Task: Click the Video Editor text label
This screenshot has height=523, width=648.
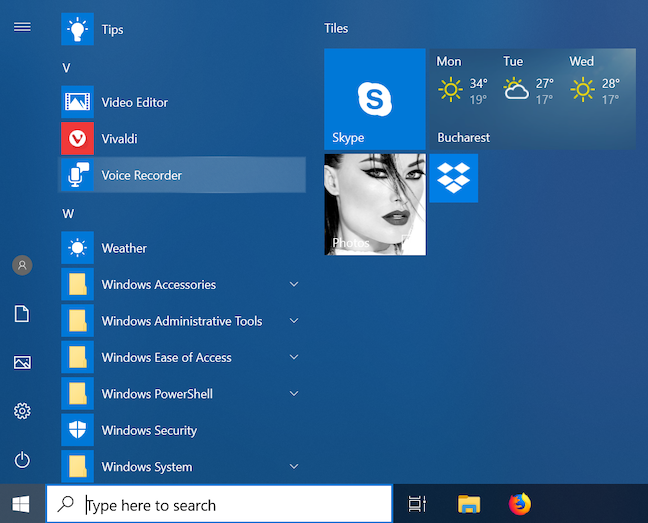Action: [135, 102]
